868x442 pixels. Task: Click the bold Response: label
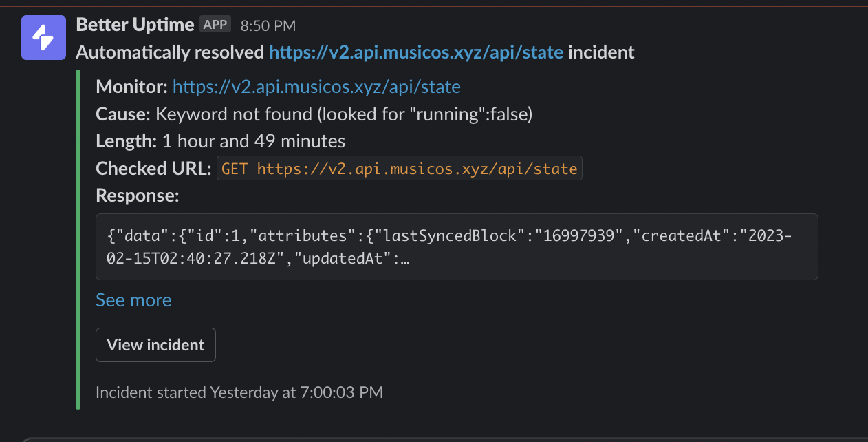coord(138,196)
